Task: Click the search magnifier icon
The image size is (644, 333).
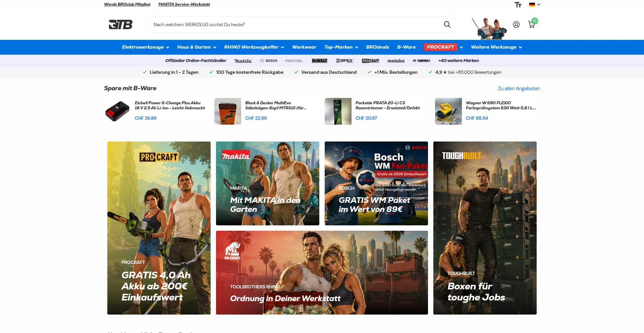Action: coord(447,24)
